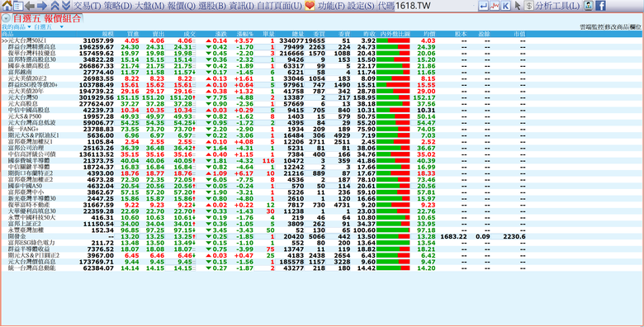Click the stock code field showing 1618.TW
The height and width of the screenshot is (327, 644).
click(434, 6)
